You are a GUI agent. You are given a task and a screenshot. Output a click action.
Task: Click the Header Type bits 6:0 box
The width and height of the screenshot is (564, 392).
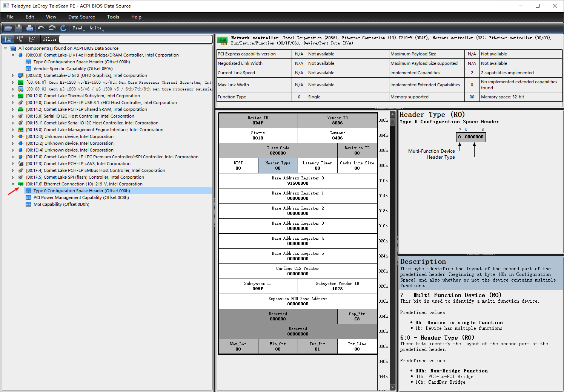(x=474, y=137)
